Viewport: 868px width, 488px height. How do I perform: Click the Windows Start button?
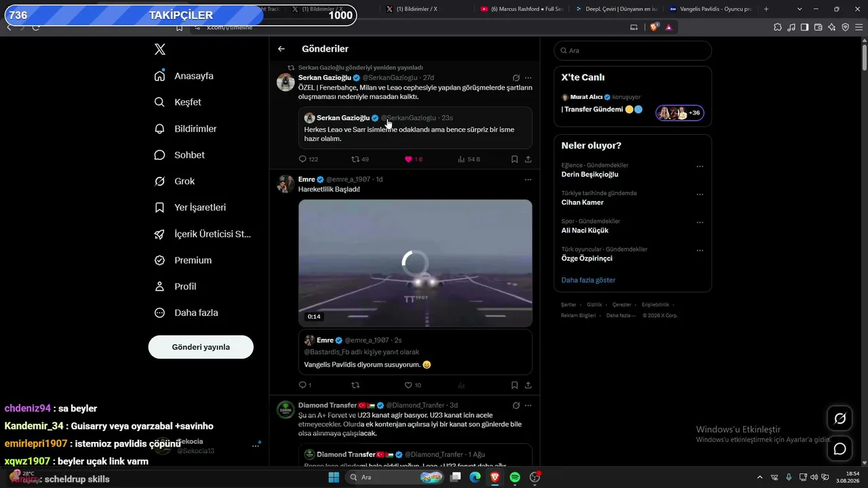[x=334, y=477]
